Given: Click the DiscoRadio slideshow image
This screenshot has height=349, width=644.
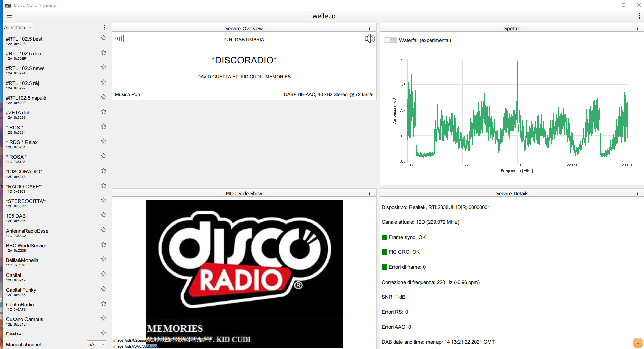Looking at the screenshot, I should click(x=244, y=274).
